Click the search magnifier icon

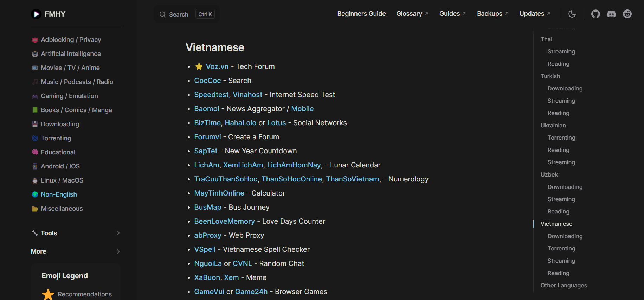[x=163, y=14]
